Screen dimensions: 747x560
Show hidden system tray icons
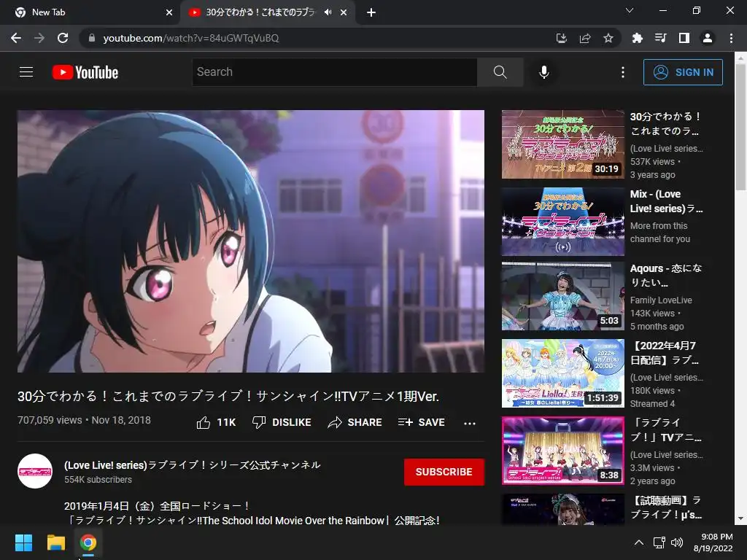[639, 542]
